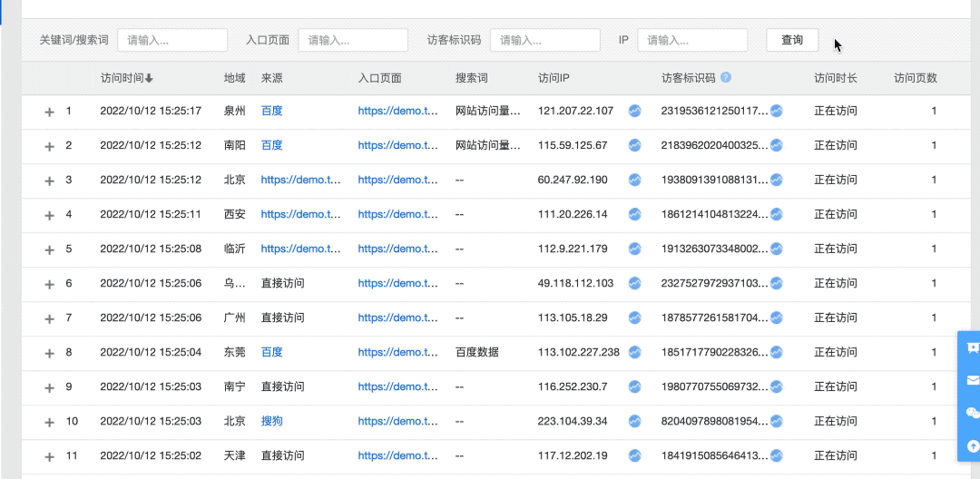
Task: Expand row 3 details with plus icon
Action: pos(50,181)
